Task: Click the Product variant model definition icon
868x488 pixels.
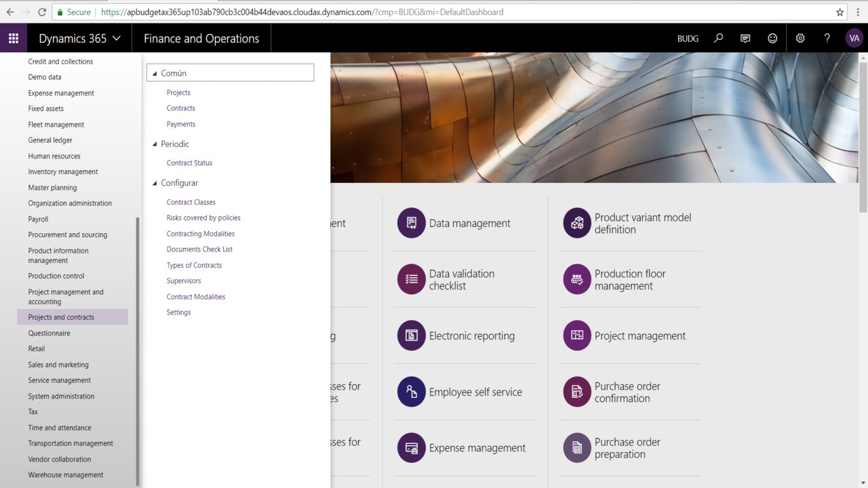Action: tap(577, 223)
